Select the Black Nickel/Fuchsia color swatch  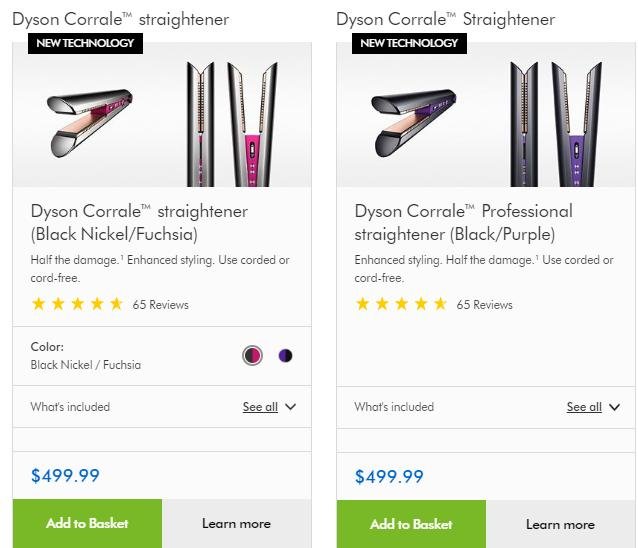coord(252,356)
